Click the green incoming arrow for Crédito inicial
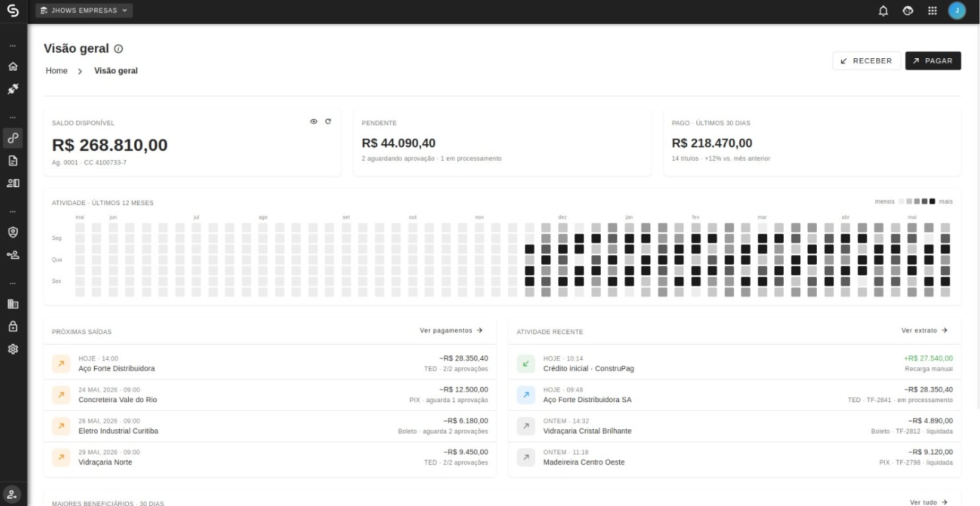The width and height of the screenshot is (980, 506). 526,364
